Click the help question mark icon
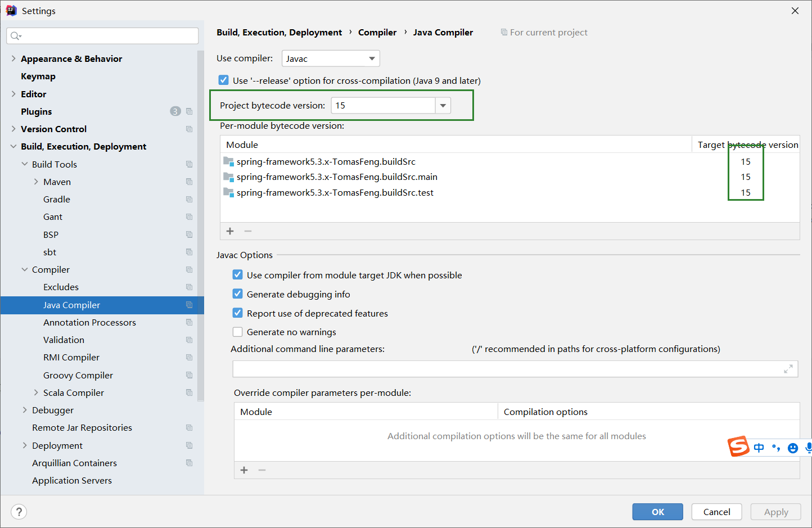Screen dimensions: 812x528 pos(19,512)
